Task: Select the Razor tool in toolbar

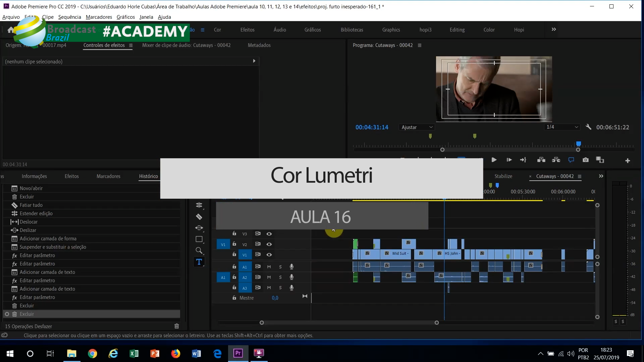Action: coord(199,217)
